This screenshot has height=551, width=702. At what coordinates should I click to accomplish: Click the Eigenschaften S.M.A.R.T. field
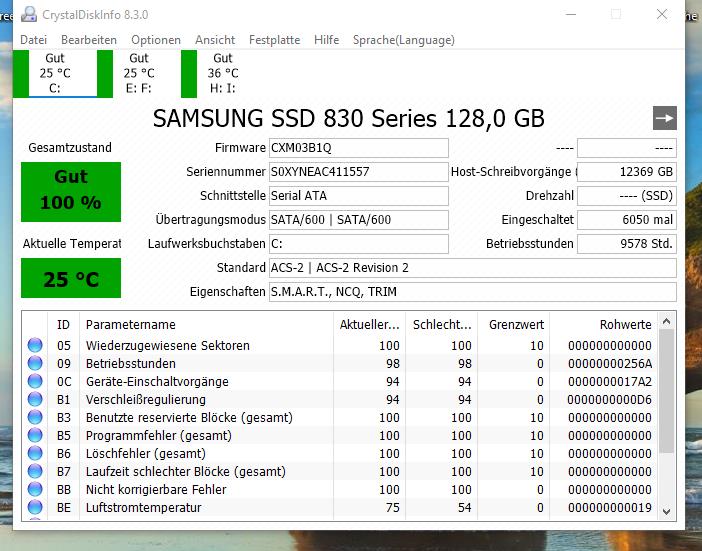[473, 292]
